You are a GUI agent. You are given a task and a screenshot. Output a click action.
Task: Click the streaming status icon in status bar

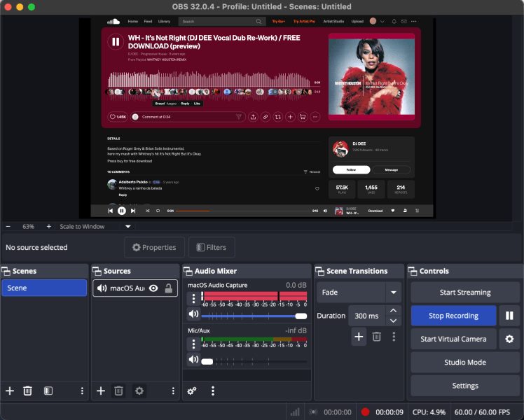tap(313, 412)
